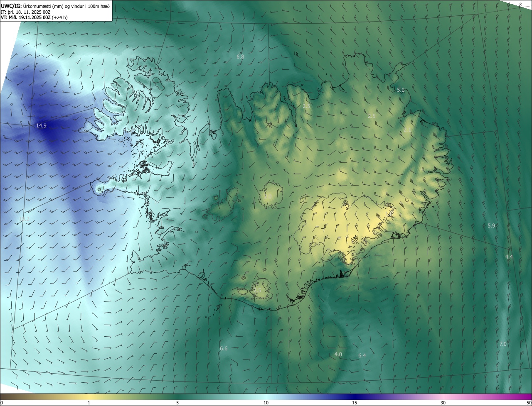The image size is (532, 406).
Task: Click the 4.4 value label on the map
Action: coord(509,257)
